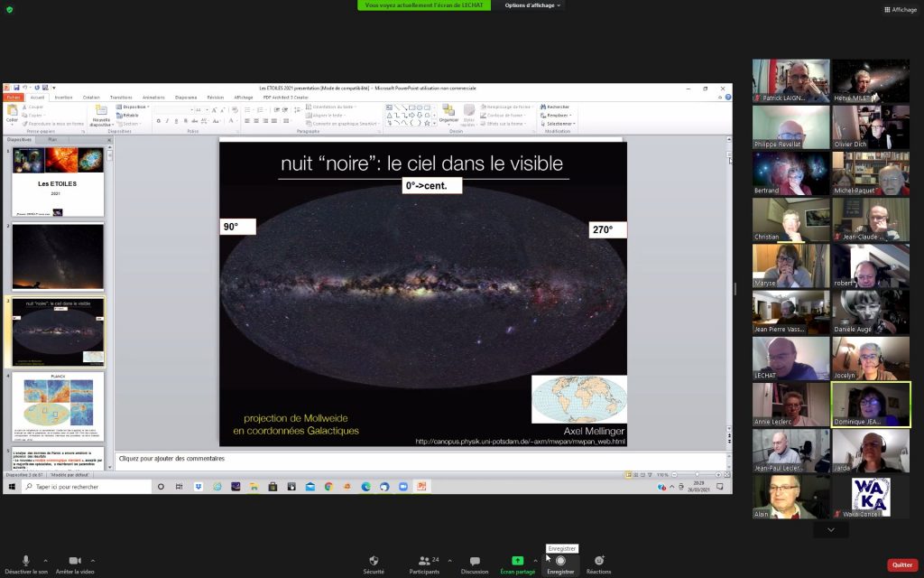Adjust the PowerPoint zoom slider
Screen dimensions: 924x578
(697, 475)
